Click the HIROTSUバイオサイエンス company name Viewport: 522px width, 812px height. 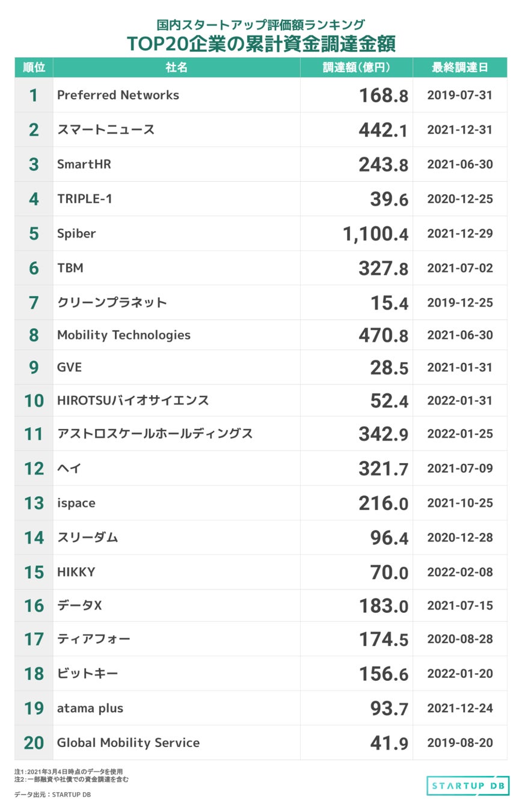[133, 400]
